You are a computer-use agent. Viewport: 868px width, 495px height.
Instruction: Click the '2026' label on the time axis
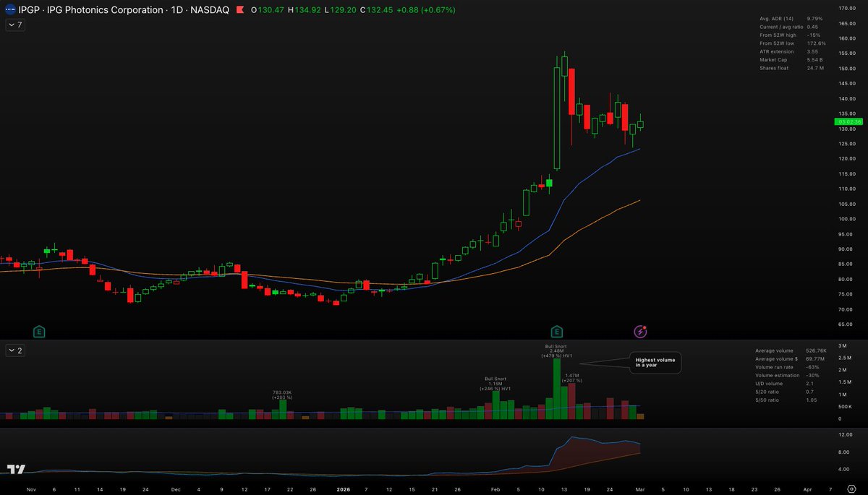(342, 488)
